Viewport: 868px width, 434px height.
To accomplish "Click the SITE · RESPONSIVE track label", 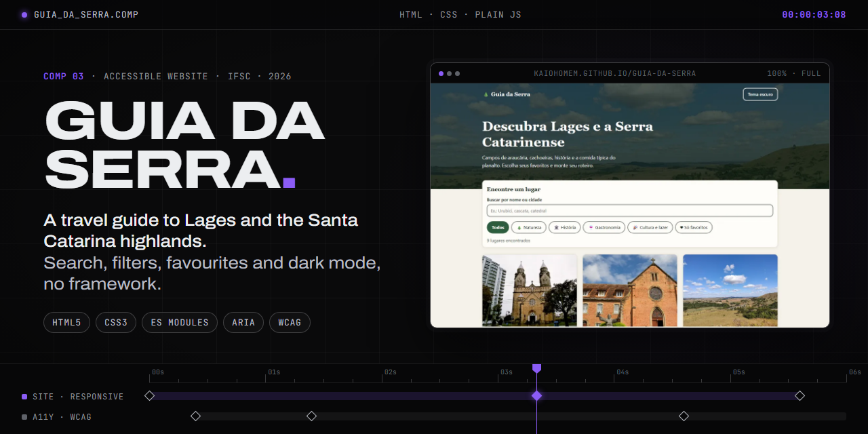I will point(78,397).
